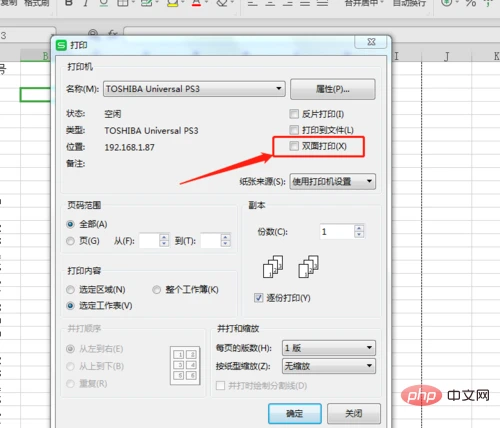Click the 到(T) ending page field
Viewport: 500px width, 428px height.
pos(211,240)
